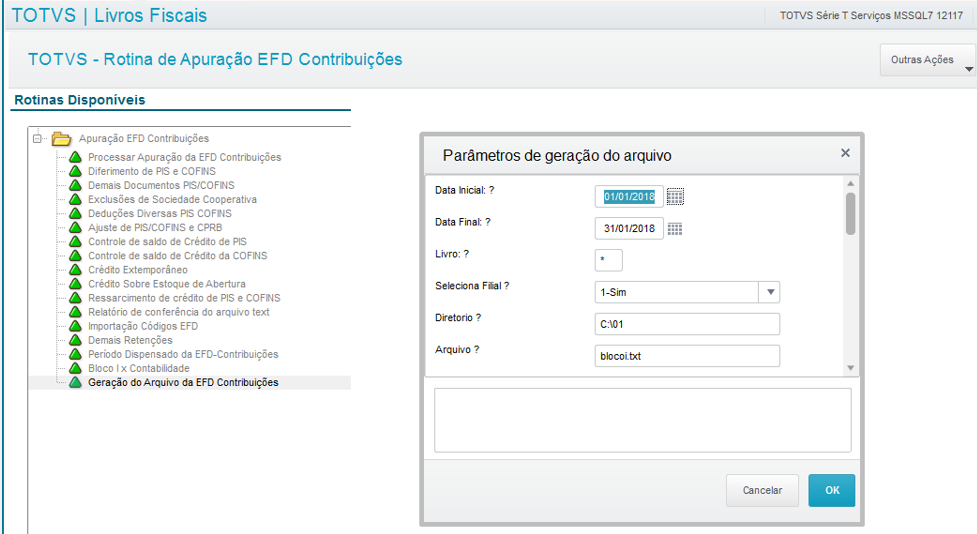Click the Cancelar button
Screen dimensions: 977x534
tap(762, 490)
